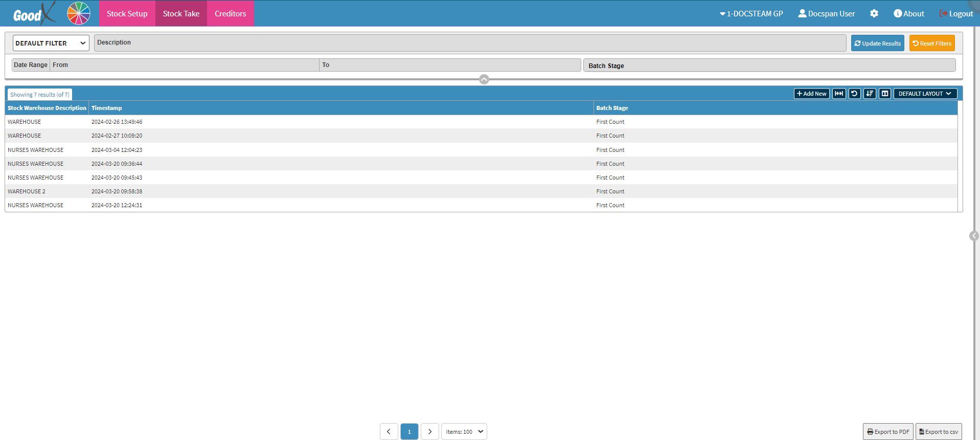
Task: Open the settings gear icon
Action: point(874,14)
